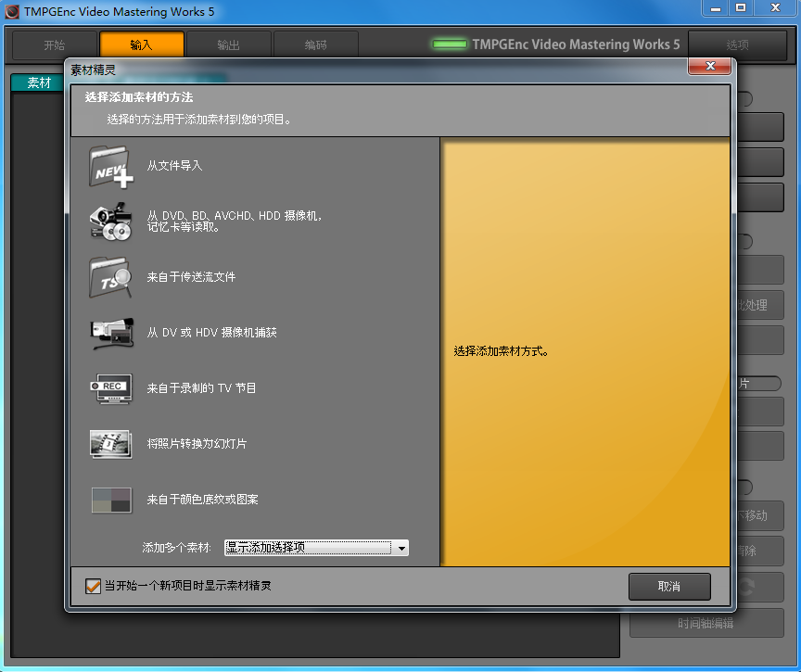Click the DV/HDV camcorder capture icon
The height and width of the screenshot is (672, 801).
coord(112,333)
